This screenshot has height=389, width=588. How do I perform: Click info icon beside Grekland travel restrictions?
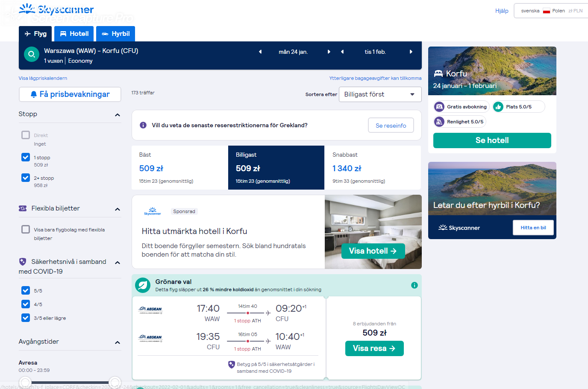pyautogui.click(x=144, y=125)
